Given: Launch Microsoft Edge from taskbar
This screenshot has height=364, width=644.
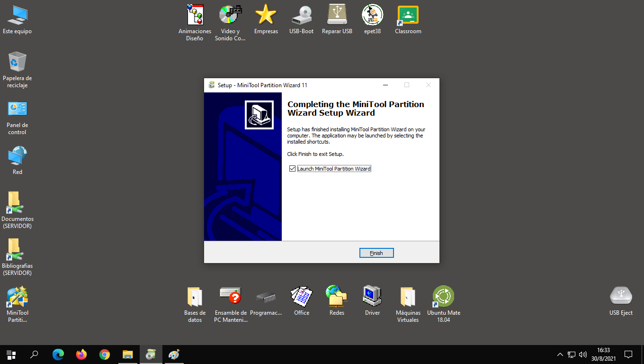Looking at the screenshot, I should tap(58, 355).
